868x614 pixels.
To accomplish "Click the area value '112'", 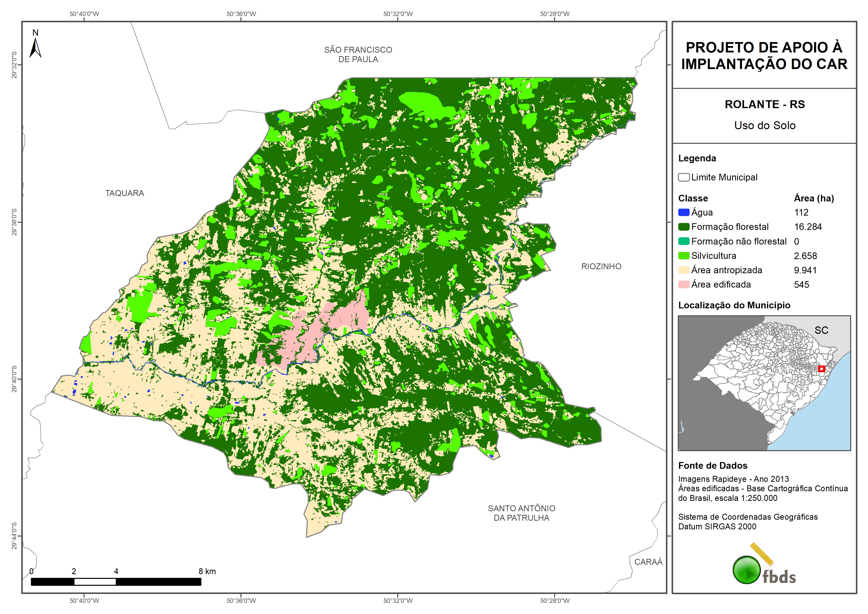I will click(801, 212).
